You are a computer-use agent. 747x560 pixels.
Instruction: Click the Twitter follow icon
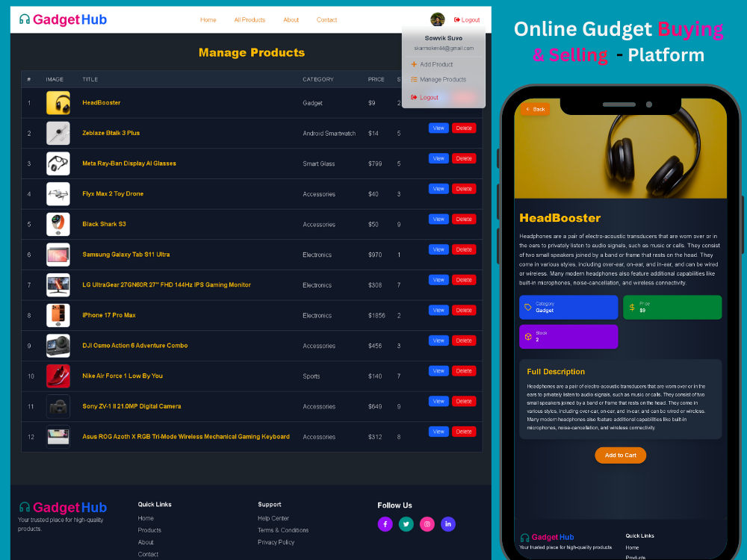(406, 524)
